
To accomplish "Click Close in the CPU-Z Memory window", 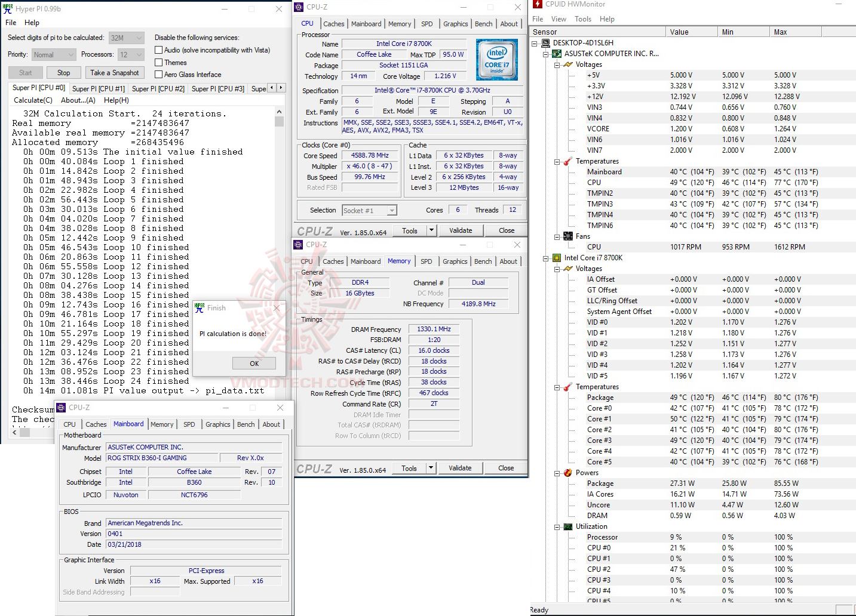I will click(x=506, y=468).
